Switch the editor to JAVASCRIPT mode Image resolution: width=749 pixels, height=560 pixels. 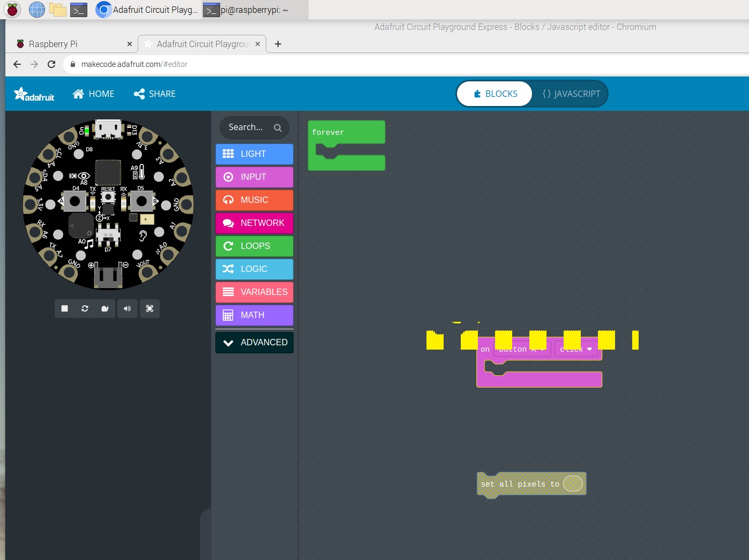[x=571, y=94]
